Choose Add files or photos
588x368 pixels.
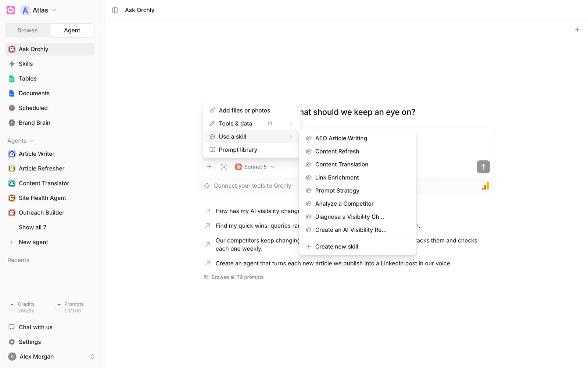click(251, 110)
